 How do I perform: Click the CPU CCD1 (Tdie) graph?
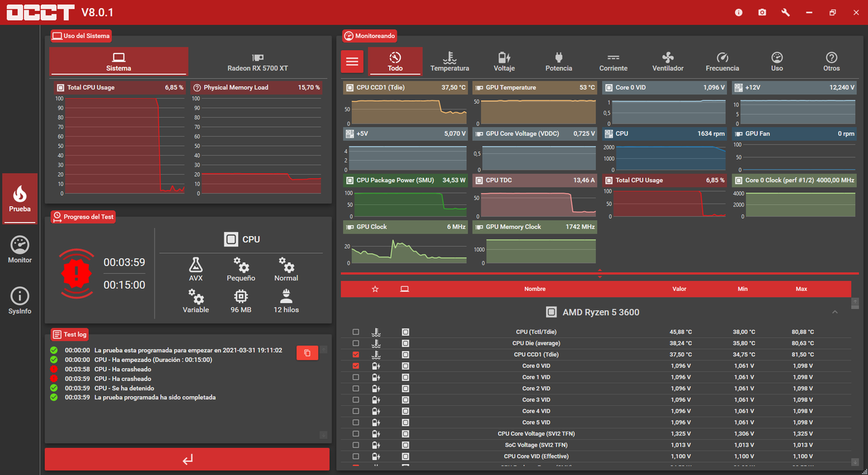(x=405, y=103)
